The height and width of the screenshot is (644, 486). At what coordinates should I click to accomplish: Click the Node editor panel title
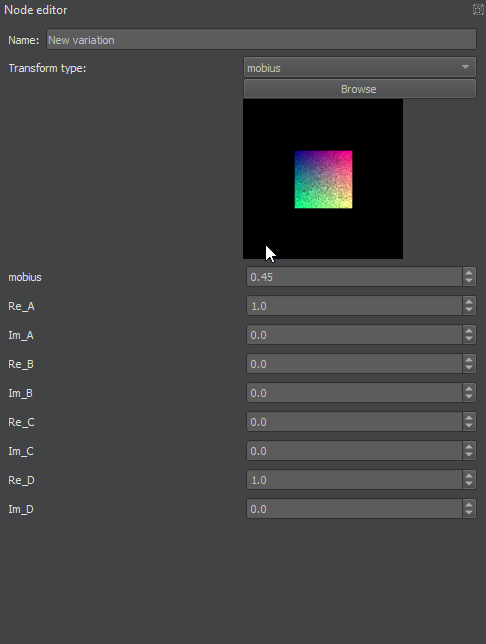pyautogui.click(x=36, y=10)
